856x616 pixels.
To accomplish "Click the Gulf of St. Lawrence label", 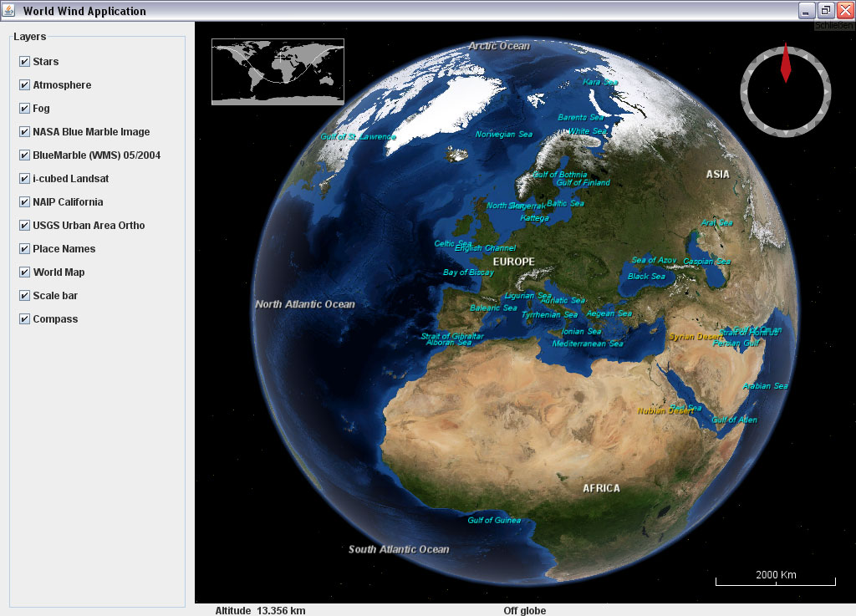I will (358, 137).
